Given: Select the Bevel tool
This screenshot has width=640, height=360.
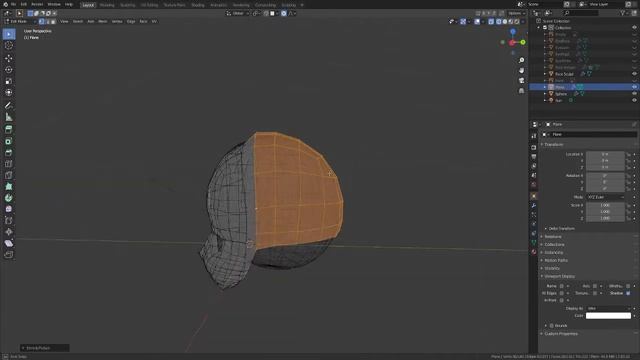Looking at the screenshot, I should [x=9, y=153].
